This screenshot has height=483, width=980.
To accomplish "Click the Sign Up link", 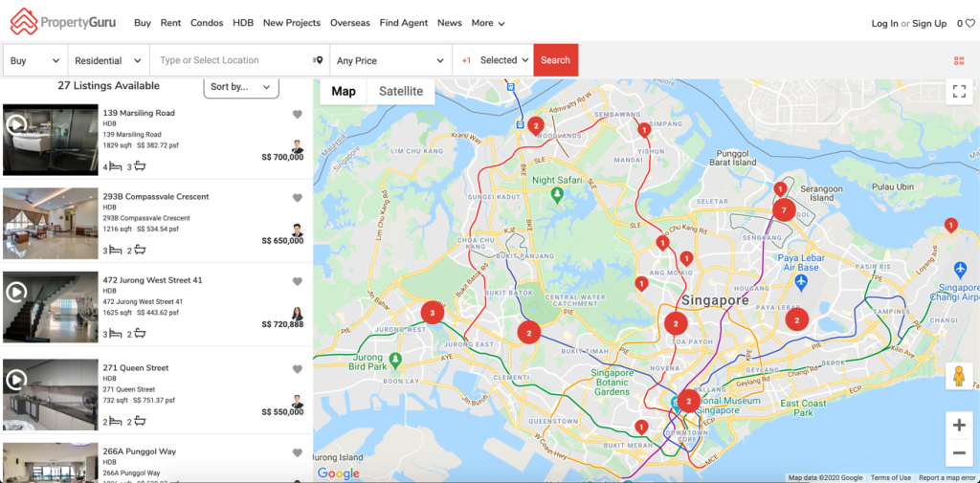I will (x=929, y=24).
